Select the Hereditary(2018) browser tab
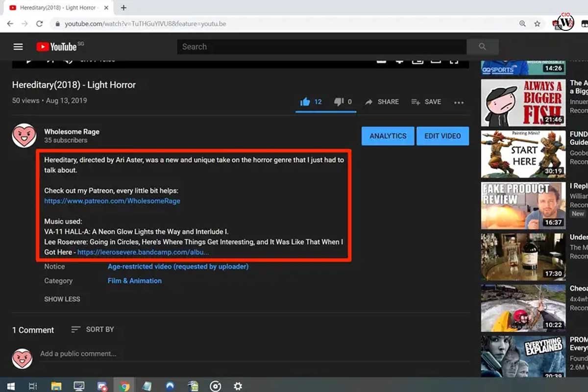The height and width of the screenshot is (392, 588). [x=58, y=8]
